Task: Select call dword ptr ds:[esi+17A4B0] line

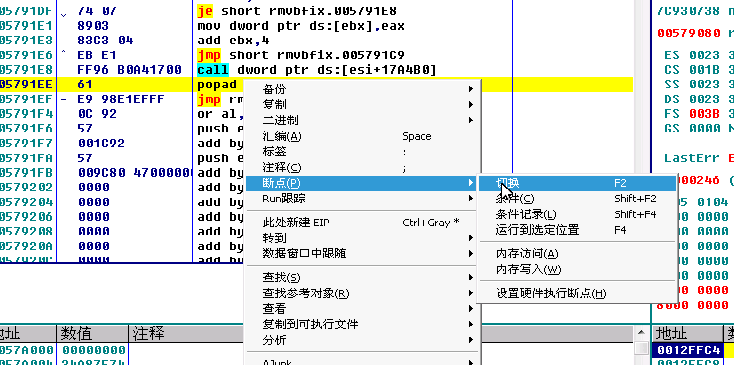Action: 317,70
